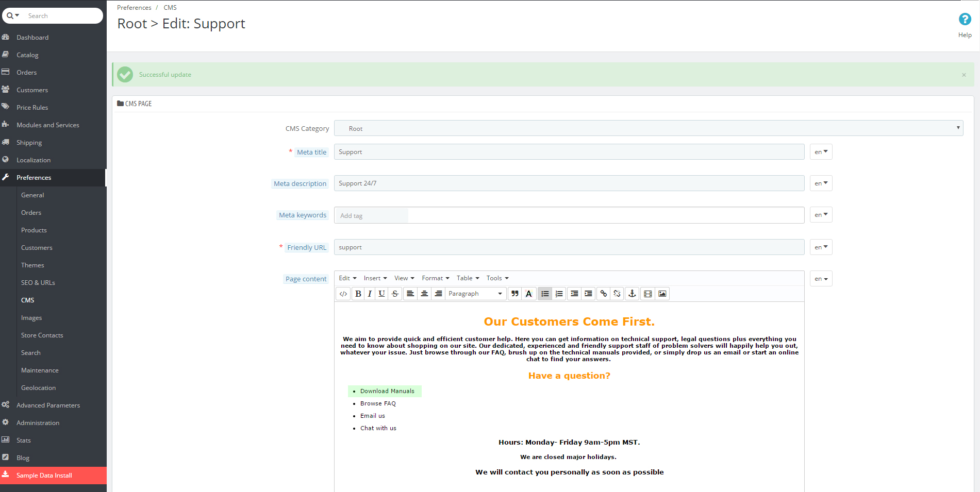Open Geolocation submenu item

click(38, 387)
